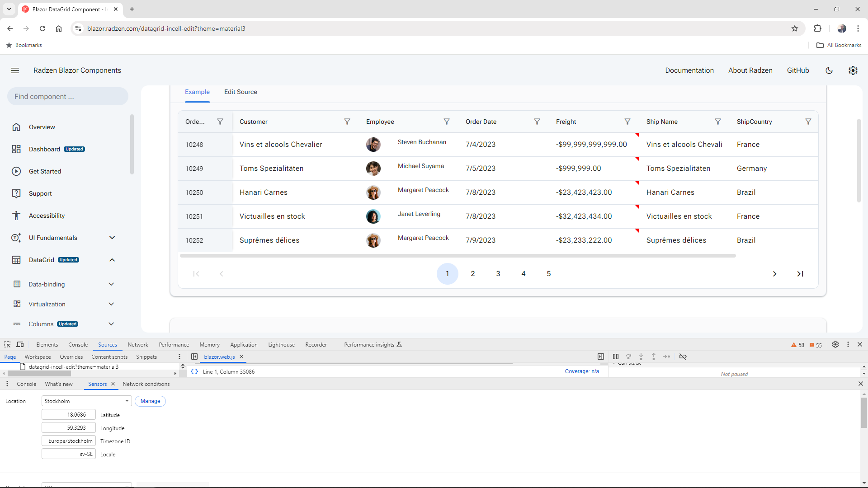This screenshot has height=488, width=868.
Task: Open the browser tab search dropdown
Action: pyautogui.click(x=9, y=9)
